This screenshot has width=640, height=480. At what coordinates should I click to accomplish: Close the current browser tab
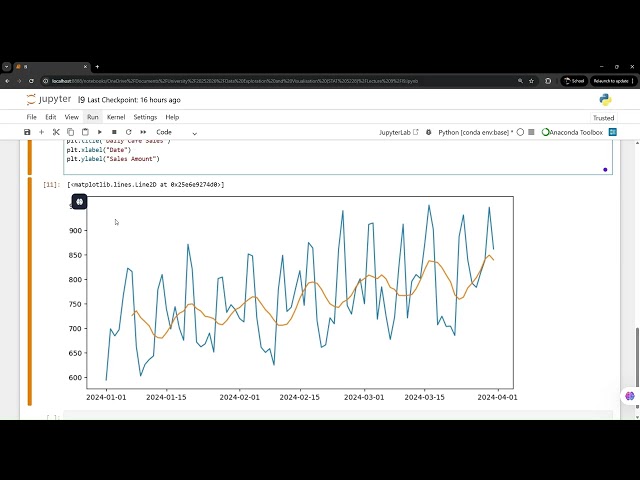click(85, 67)
